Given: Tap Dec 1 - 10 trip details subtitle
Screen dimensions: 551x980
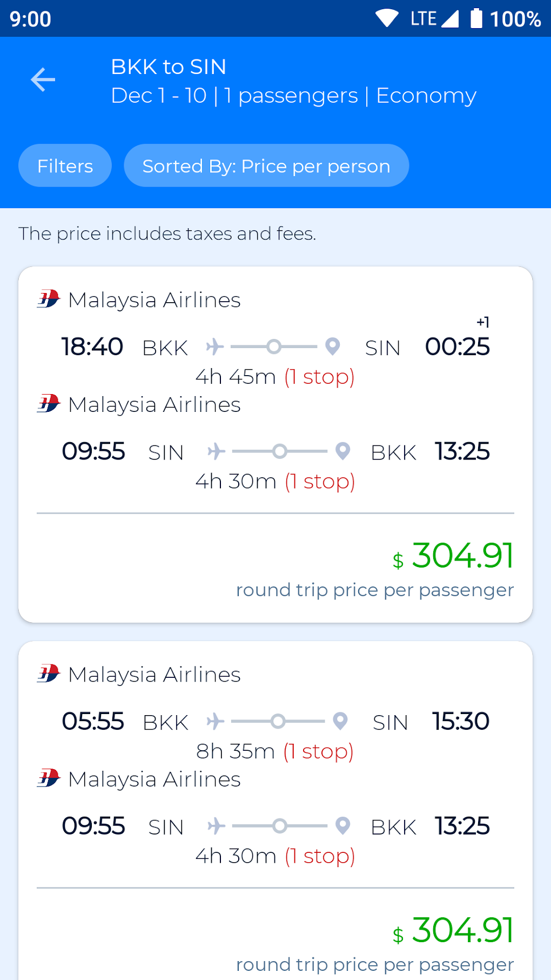Looking at the screenshot, I should tap(293, 96).
